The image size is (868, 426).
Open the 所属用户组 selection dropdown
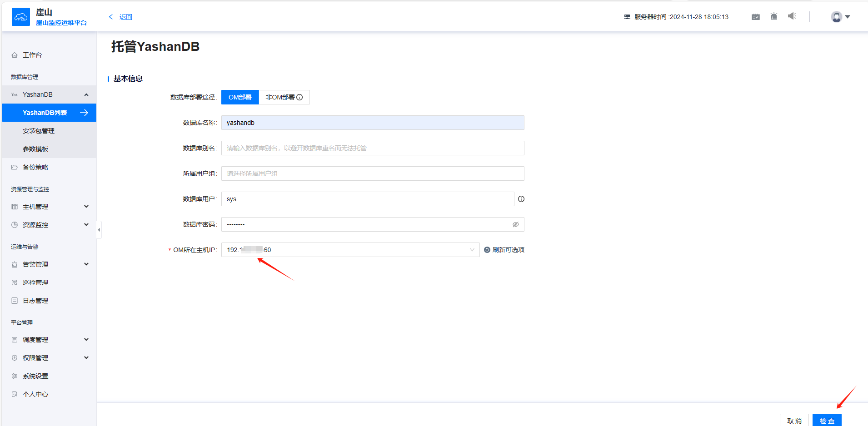click(x=373, y=173)
